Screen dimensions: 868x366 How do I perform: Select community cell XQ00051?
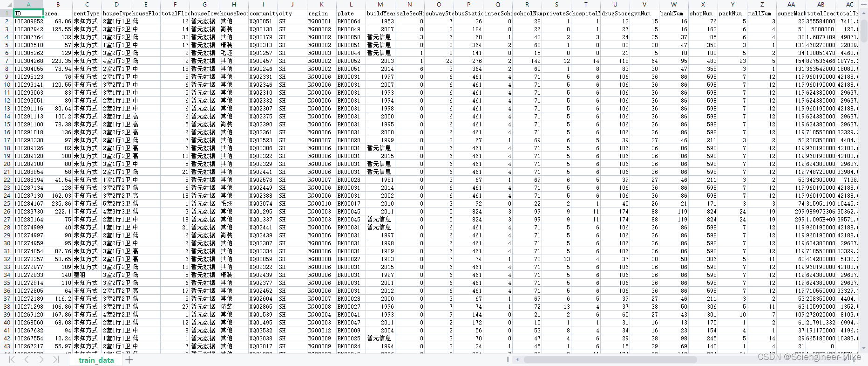263,21
